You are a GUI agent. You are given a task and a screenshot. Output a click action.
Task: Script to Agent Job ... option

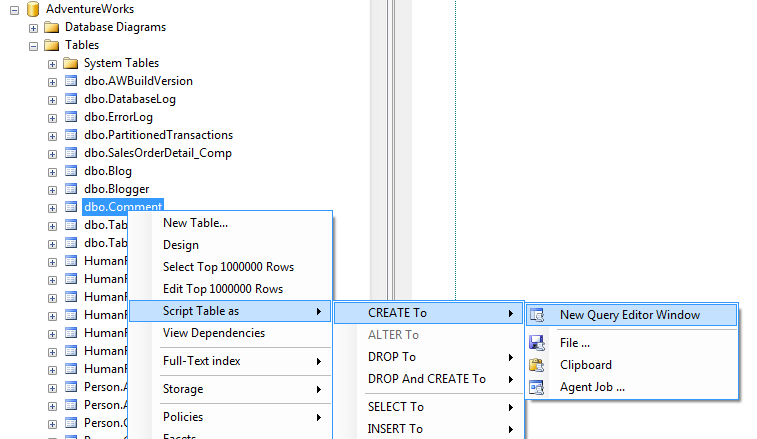[x=631, y=387]
